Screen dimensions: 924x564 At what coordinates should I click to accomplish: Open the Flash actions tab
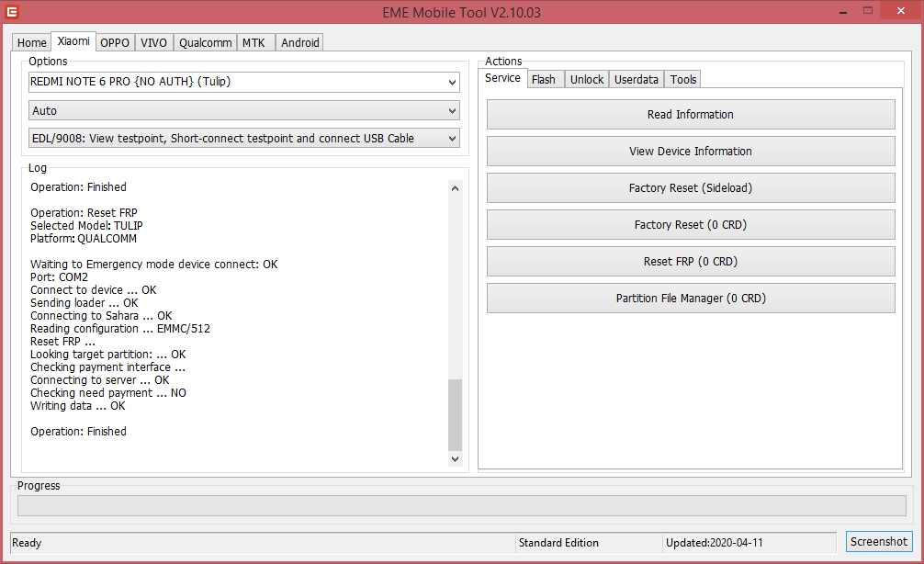pyautogui.click(x=544, y=79)
